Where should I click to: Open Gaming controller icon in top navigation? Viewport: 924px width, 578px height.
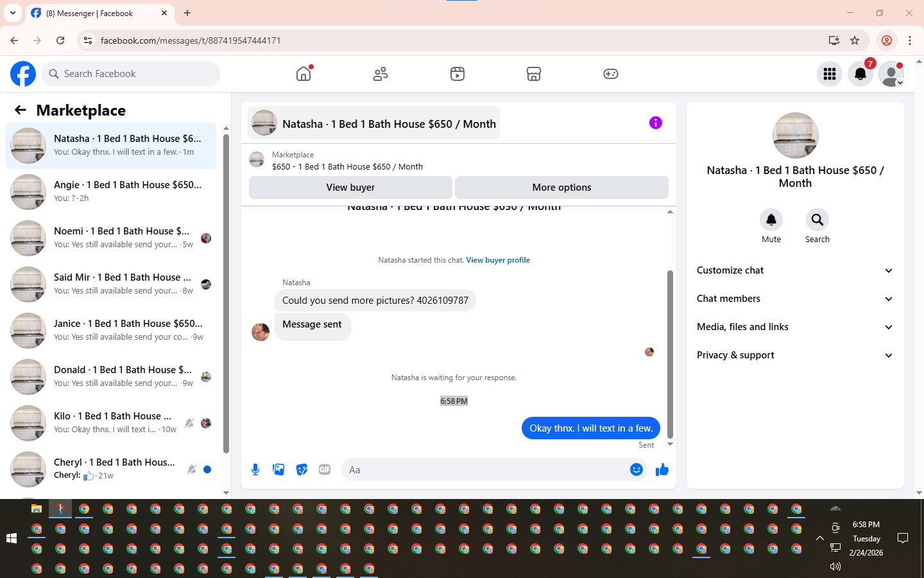611,74
